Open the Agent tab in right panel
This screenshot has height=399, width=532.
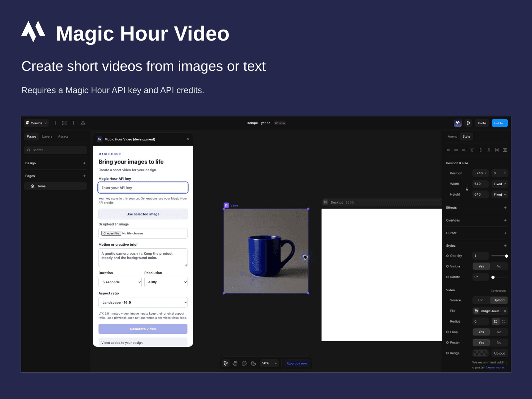pyautogui.click(x=452, y=136)
